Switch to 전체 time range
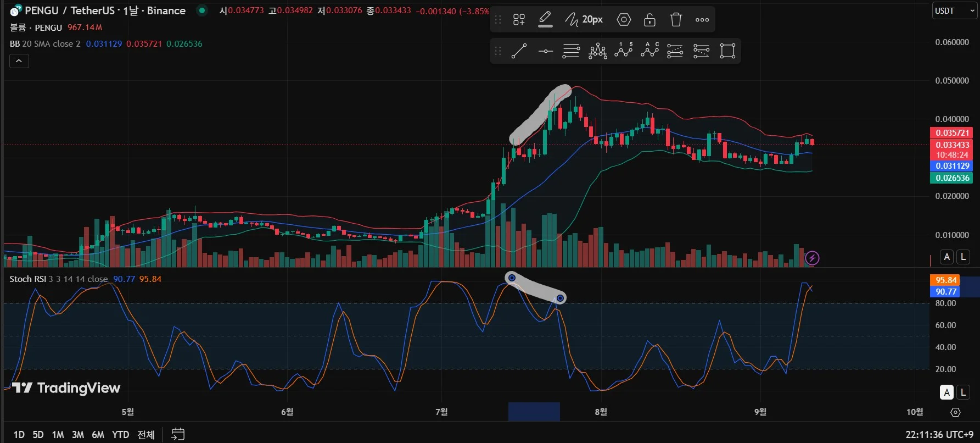This screenshot has height=443, width=980. click(x=146, y=435)
